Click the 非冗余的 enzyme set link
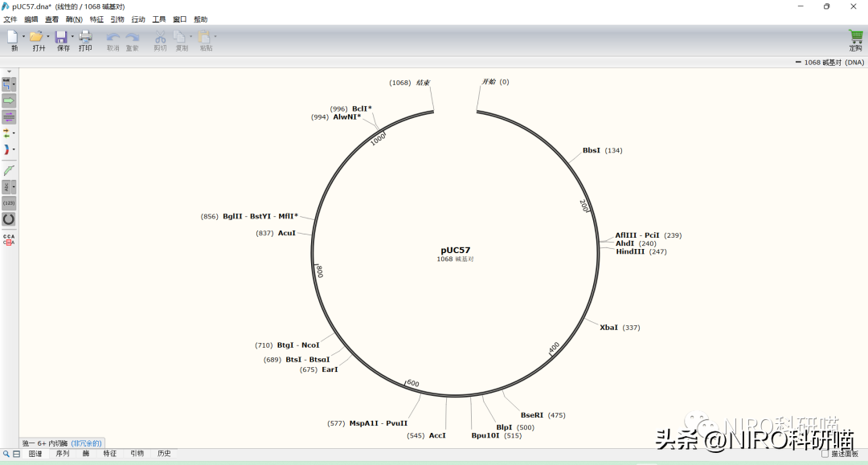This screenshot has height=465, width=868. 86,443
